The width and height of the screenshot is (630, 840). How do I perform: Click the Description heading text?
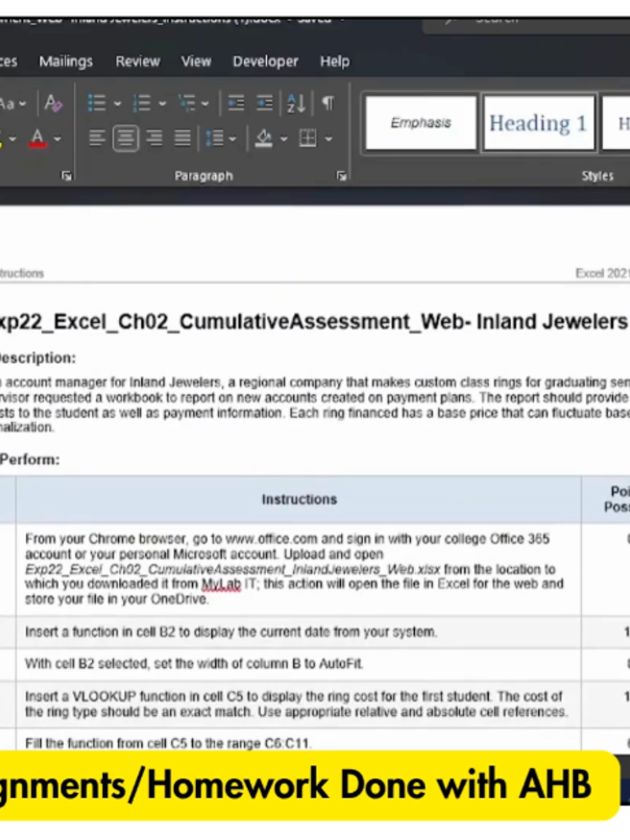pos(37,358)
